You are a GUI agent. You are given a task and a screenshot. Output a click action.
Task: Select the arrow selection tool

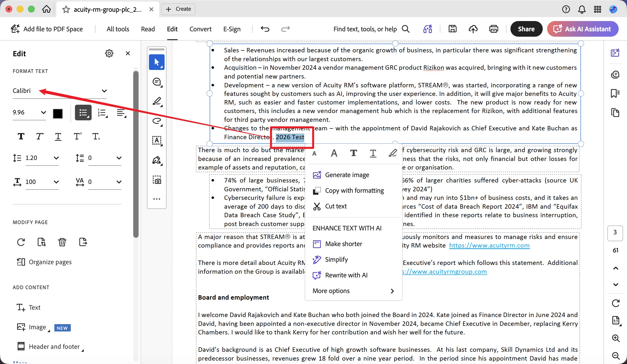(157, 62)
